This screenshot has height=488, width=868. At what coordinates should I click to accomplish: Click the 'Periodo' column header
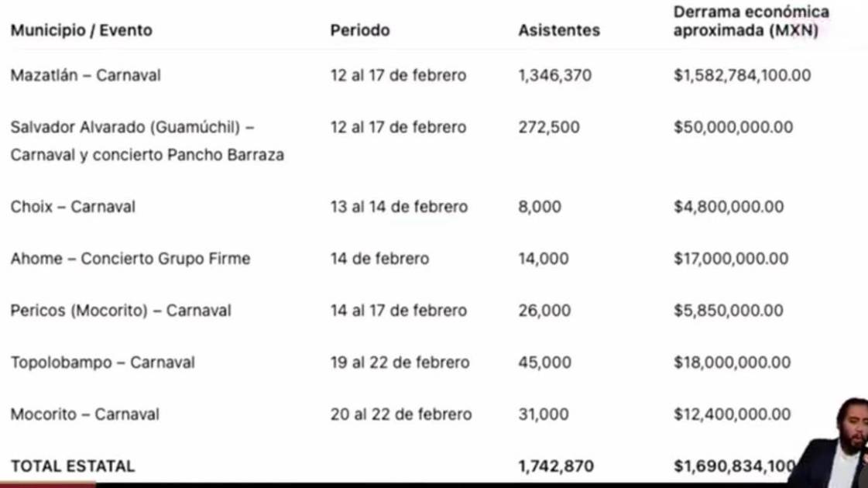[x=360, y=31]
